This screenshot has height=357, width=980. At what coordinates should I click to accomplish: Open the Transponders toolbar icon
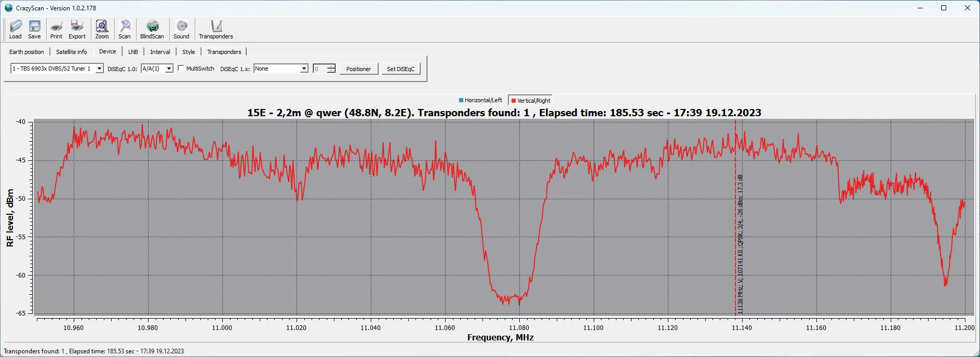pos(216,29)
